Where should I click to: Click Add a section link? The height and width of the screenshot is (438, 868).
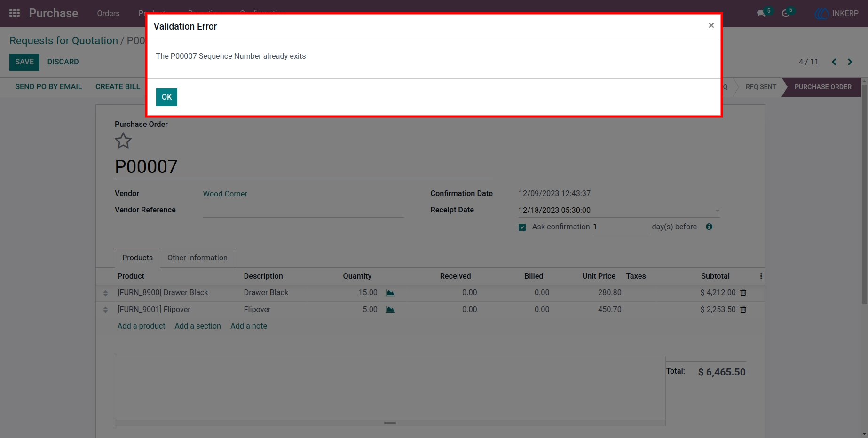[197, 326]
